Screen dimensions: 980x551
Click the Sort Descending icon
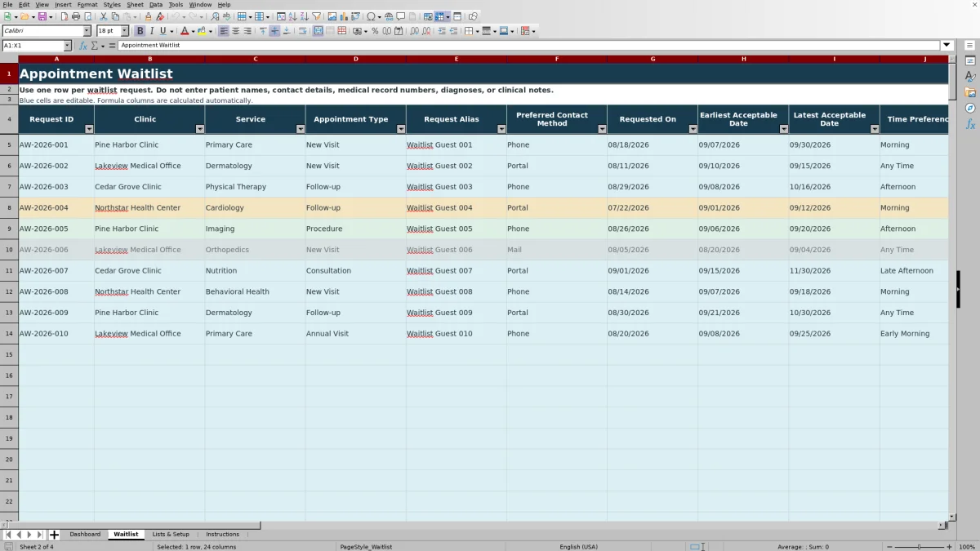[304, 16]
